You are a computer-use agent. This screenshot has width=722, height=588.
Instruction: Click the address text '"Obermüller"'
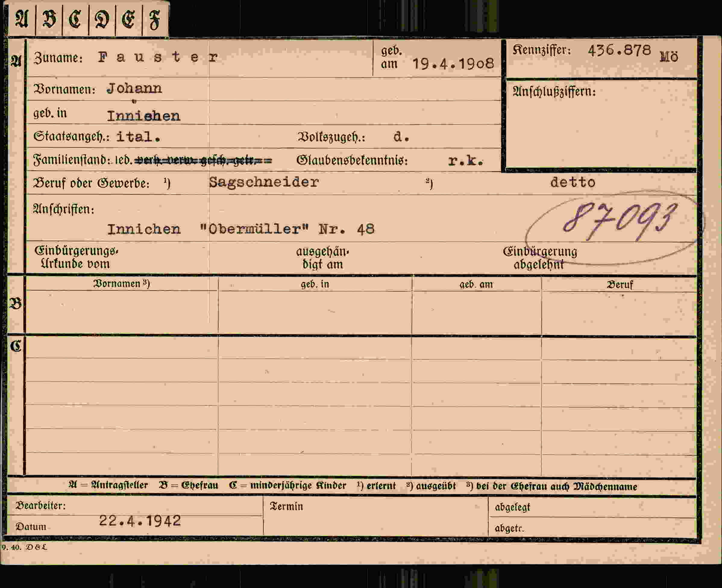tap(254, 229)
